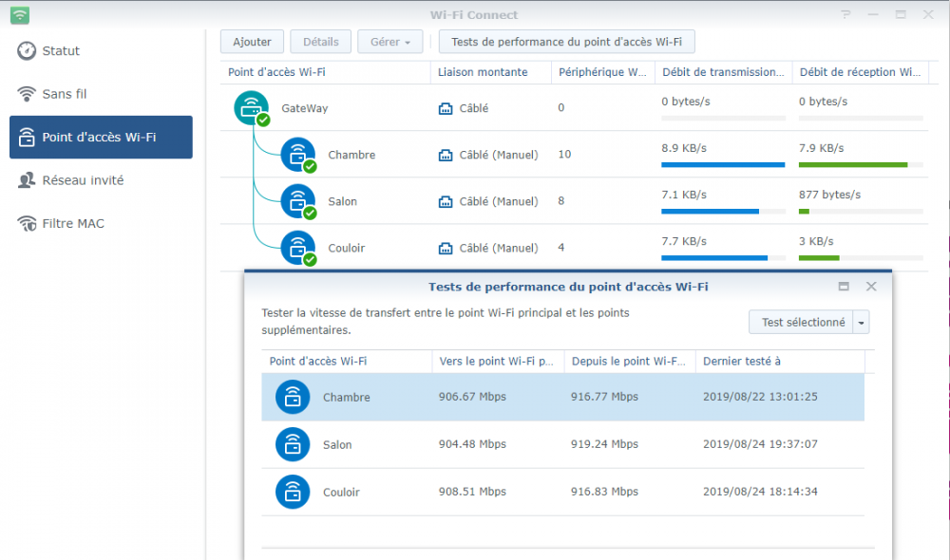
Task: Open the Statut section in the sidebar
Action: click(61, 51)
